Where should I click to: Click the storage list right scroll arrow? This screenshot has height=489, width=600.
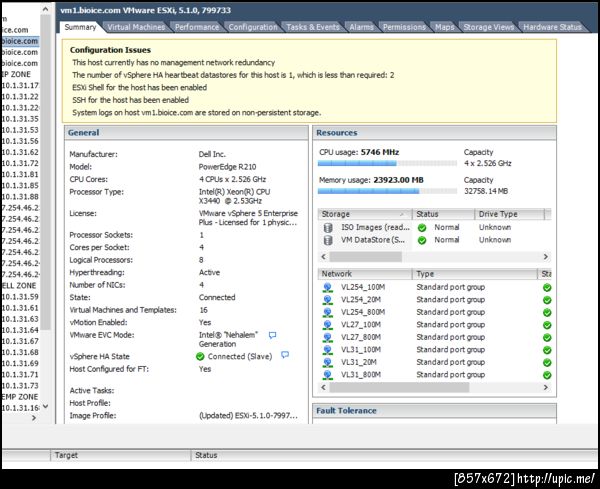pyautogui.click(x=546, y=257)
